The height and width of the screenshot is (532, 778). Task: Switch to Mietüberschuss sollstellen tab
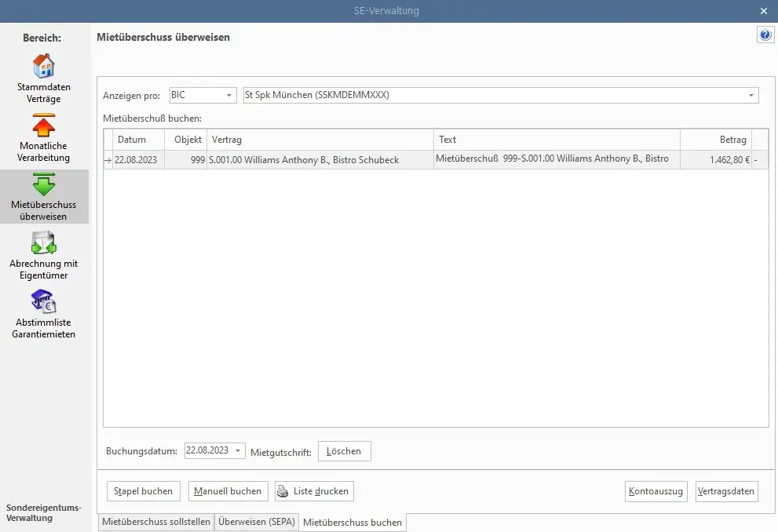[155, 522]
